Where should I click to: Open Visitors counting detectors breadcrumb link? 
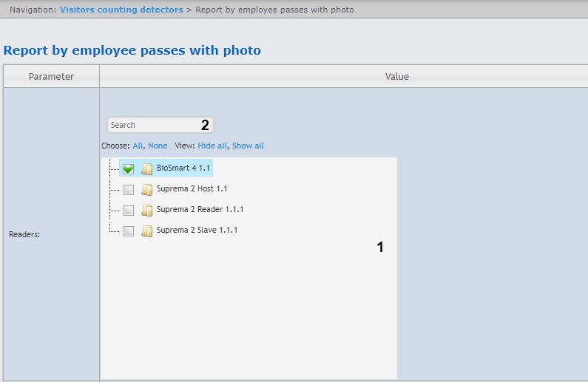coord(121,10)
